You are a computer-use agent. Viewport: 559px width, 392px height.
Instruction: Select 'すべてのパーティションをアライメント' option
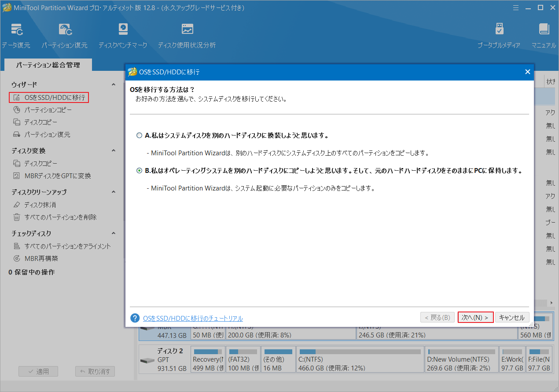pos(62,246)
